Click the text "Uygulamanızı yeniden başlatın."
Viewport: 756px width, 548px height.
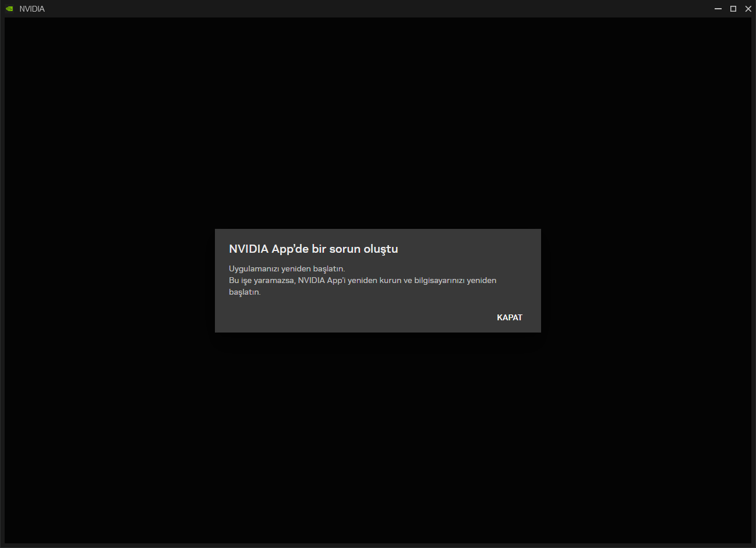pos(287,268)
